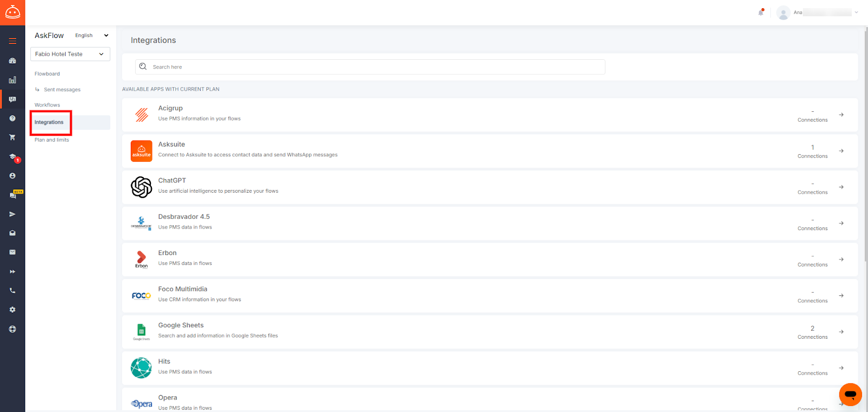Open Desbravador 4.5 connections arrow

pyautogui.click(x=841, y=223)
